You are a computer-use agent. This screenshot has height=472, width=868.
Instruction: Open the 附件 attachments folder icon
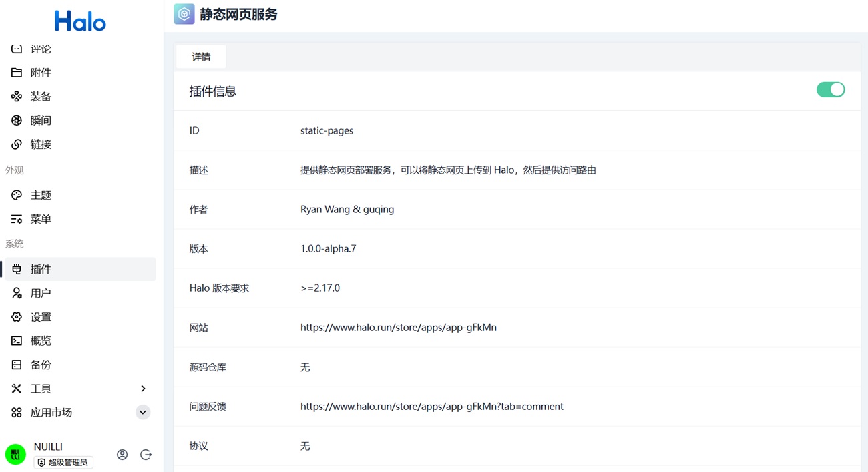coord(17,73)
